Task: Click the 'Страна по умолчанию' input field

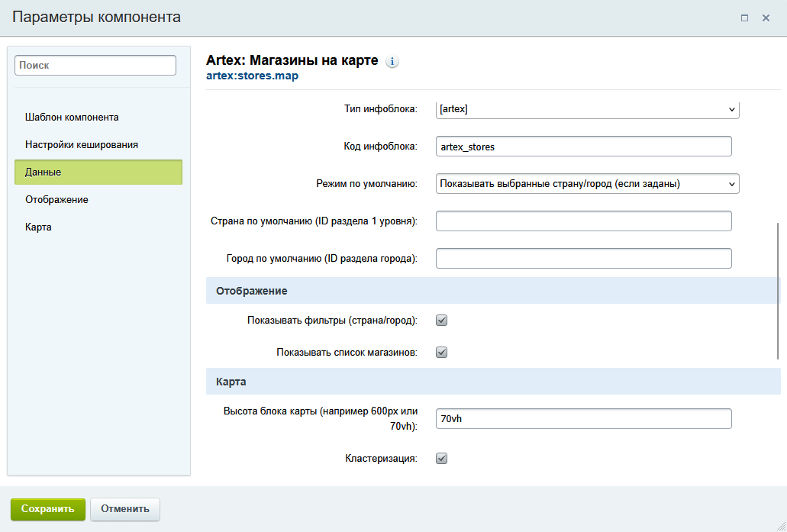Action: pos(584,221)
